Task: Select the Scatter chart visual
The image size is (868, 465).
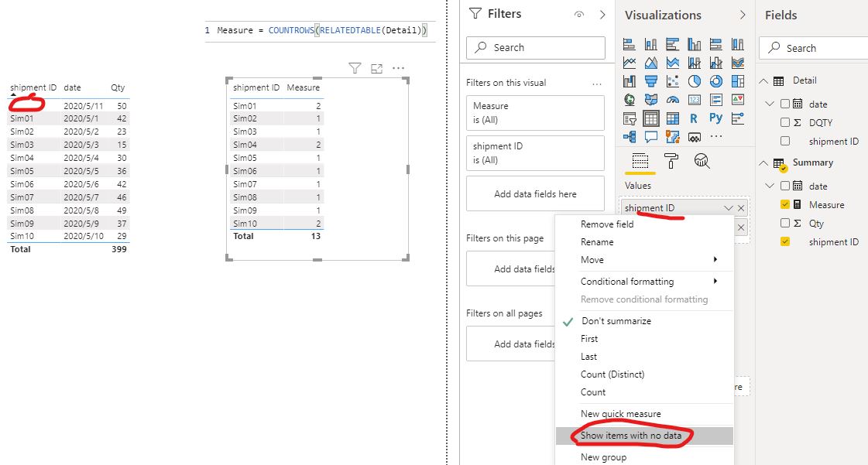Action: point(673,81)
